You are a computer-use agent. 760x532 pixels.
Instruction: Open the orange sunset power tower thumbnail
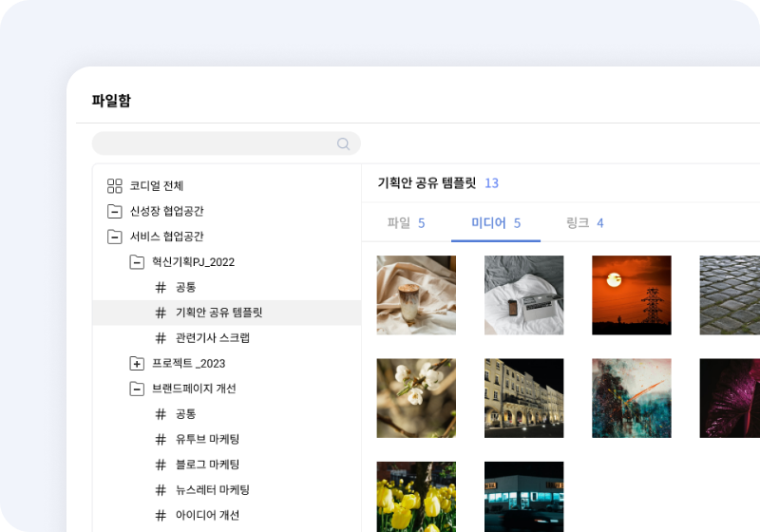(x=632, y=295)
